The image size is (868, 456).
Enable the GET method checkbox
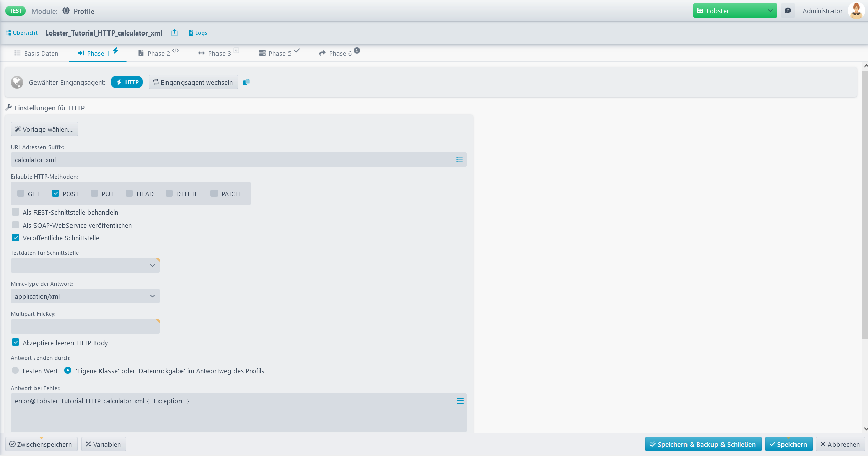[x=21, y=193]
